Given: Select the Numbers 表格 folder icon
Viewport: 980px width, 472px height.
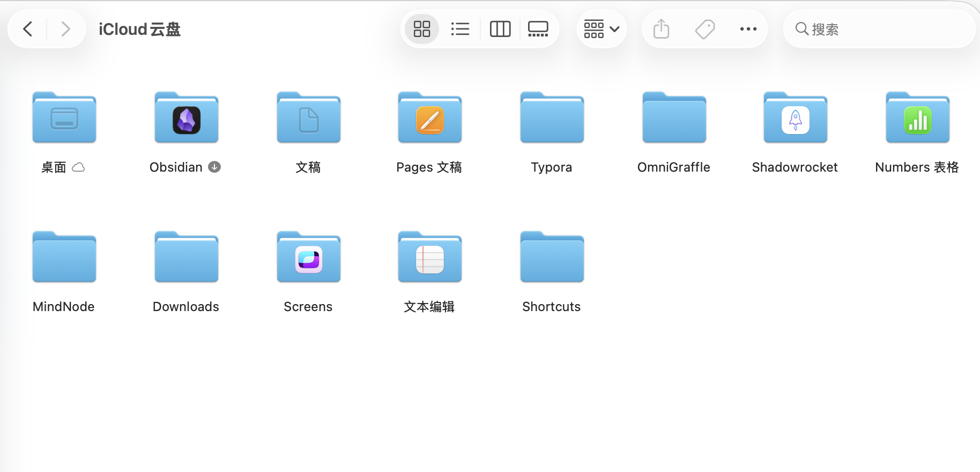Looking at the screenshot, I should click(918, 117).
